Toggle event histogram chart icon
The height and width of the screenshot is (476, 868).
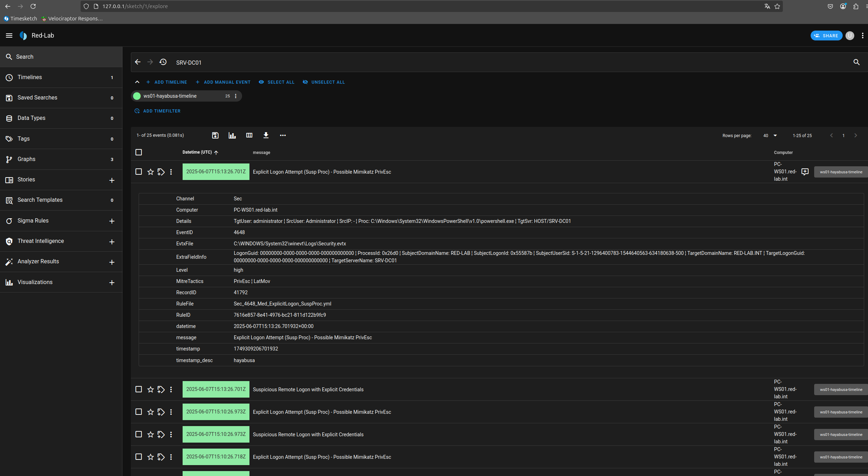[x=232, y=135]
